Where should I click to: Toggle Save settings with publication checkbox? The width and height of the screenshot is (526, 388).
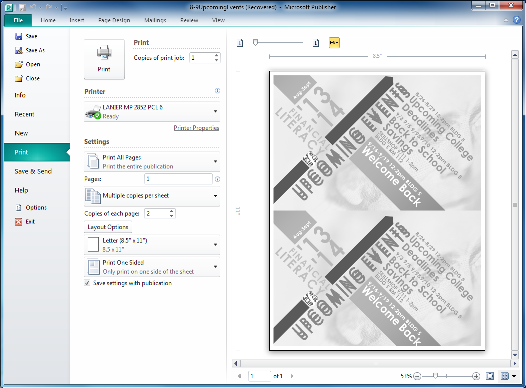click(87, 283)
